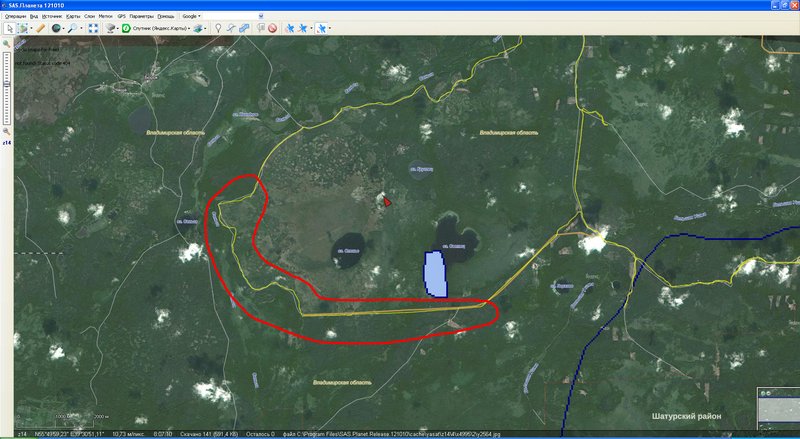Viewport: 800px width, 439px height.
Task: Open the Операции menu
Action: pyautogui.click(x=15, y=16)
